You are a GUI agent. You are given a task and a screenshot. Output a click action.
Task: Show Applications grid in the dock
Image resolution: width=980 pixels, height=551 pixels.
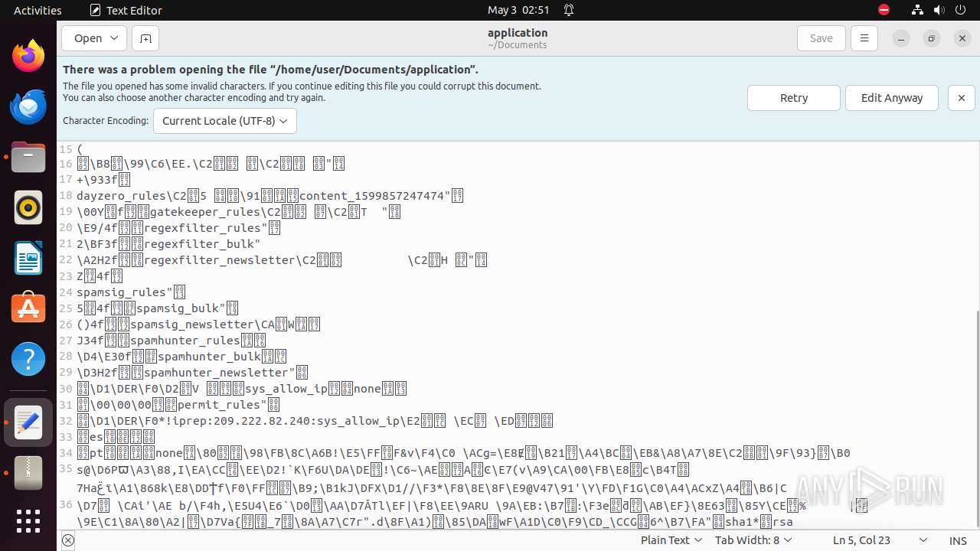pyautogui.click(x=28, y=521)
